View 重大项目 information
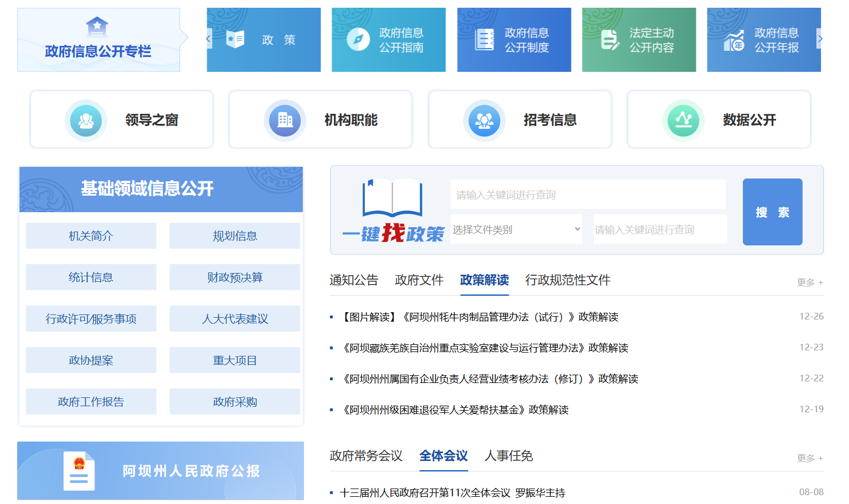This screenshot has height=504, width=849. [x=235, y=360]
